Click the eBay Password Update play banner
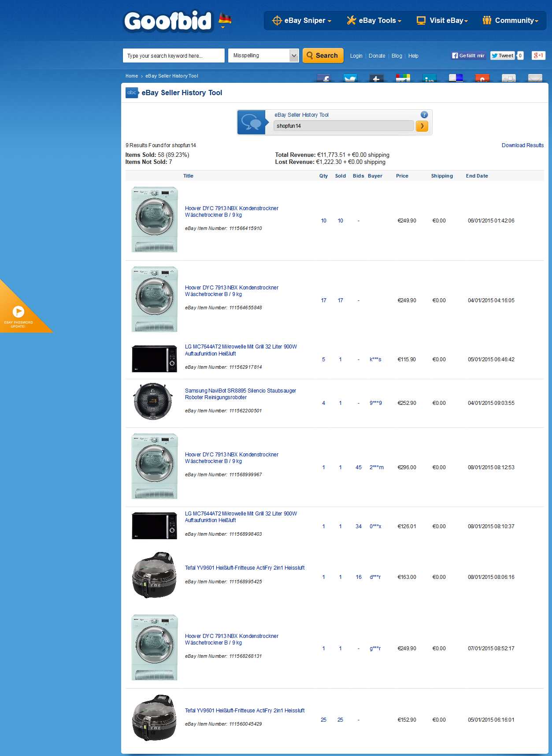 click(19, 315)
